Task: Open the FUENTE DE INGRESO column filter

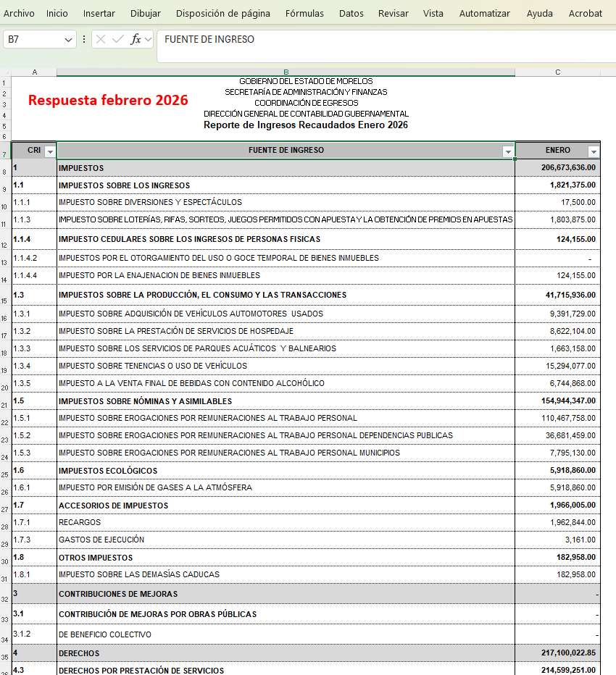Action: pyautogui.click(x=507, y=151)
